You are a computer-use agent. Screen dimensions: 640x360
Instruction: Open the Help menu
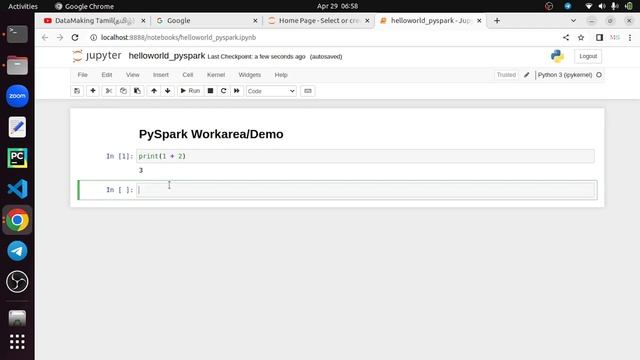coord(281,75)
